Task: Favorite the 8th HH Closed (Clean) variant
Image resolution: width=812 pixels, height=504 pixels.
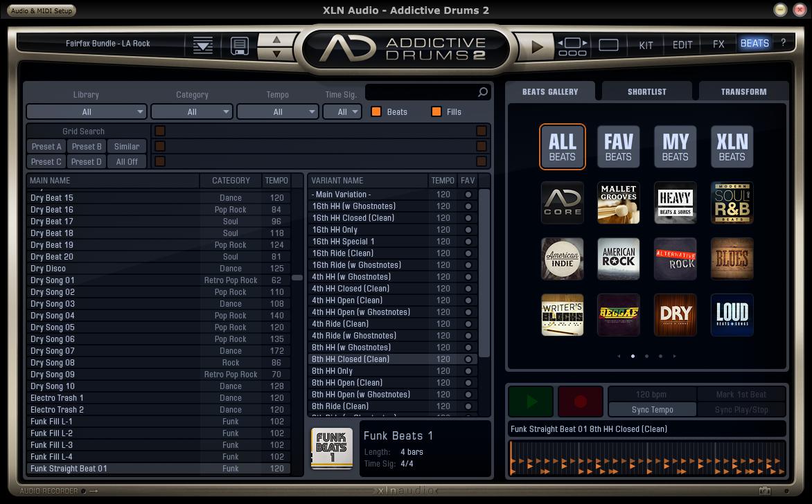Action: [x=468, y=359]
